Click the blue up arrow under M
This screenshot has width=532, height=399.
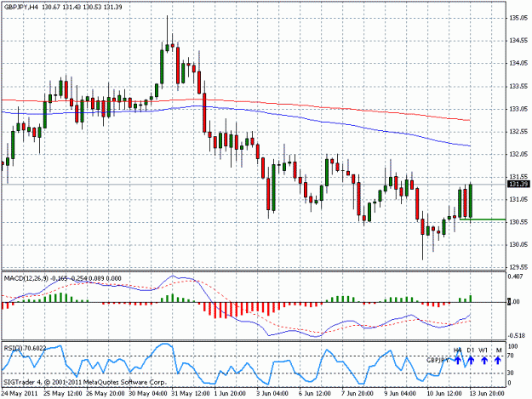[498, 361]
